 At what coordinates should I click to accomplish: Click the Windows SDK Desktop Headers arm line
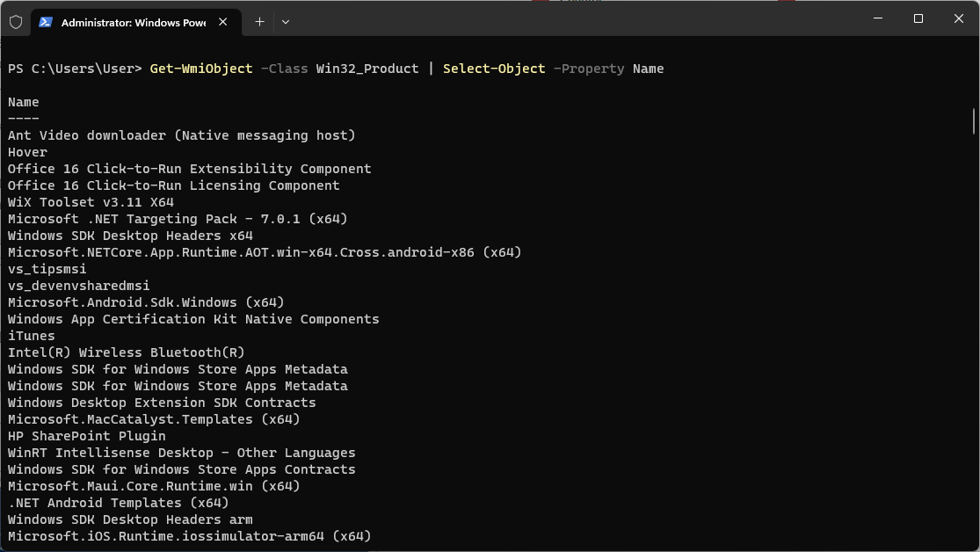(x=130, y=519)
